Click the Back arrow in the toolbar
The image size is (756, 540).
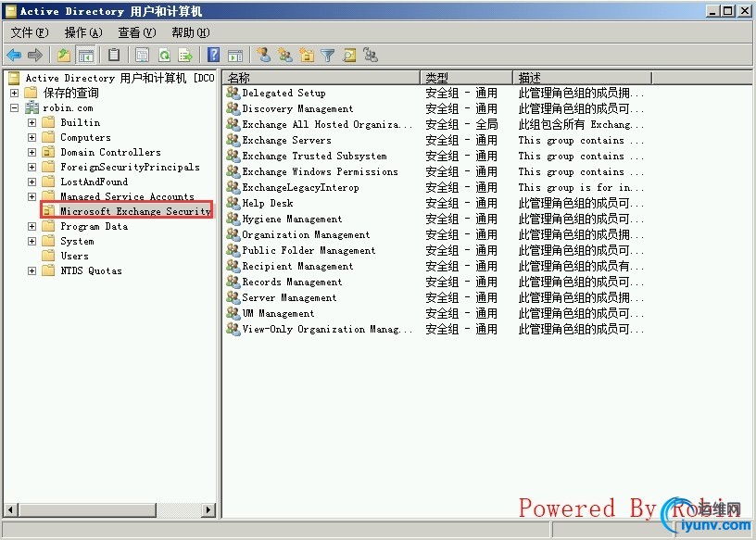click(x=14, y=55)
